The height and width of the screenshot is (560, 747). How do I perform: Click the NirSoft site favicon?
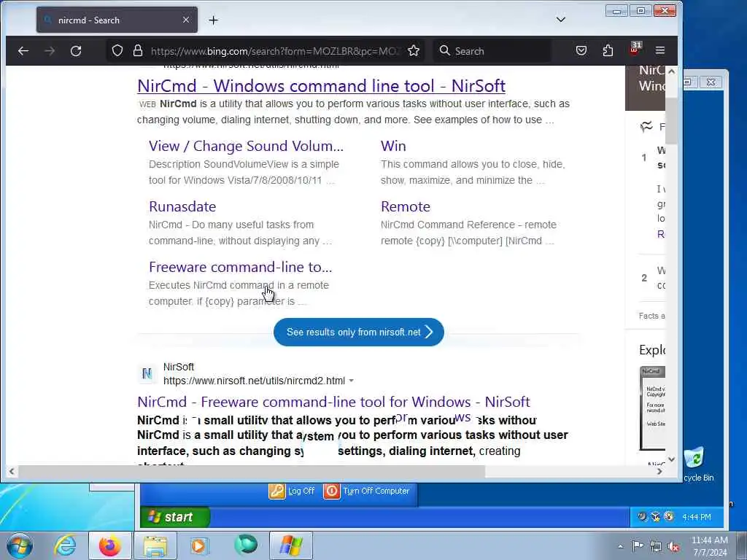pos(147,374)
